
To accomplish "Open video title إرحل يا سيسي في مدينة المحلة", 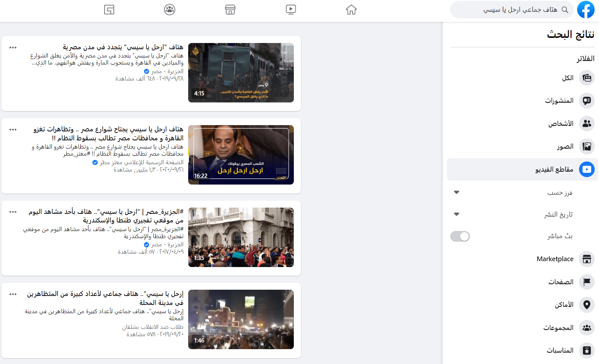I will pos(105,298).
